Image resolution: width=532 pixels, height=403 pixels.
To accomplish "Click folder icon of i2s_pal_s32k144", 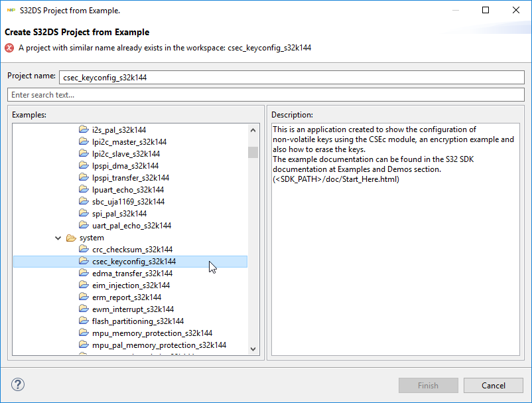I will click(x=84, y=130).
